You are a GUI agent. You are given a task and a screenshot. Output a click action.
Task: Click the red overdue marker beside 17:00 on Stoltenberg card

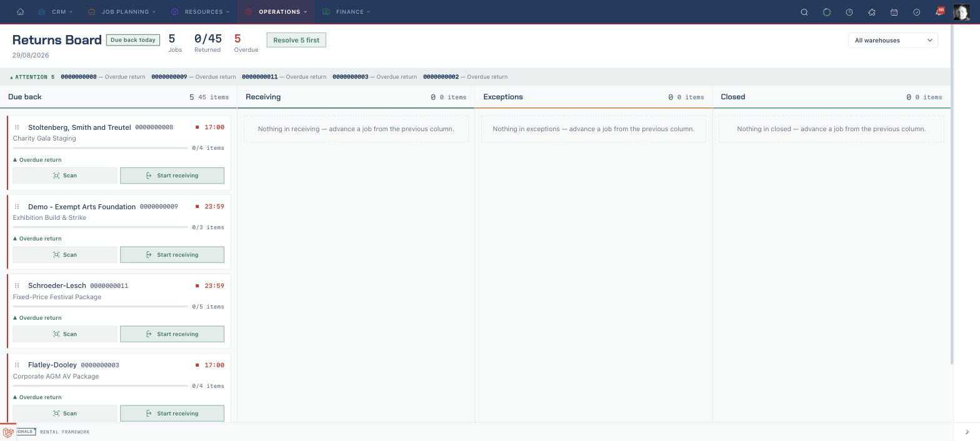point(197,127)
